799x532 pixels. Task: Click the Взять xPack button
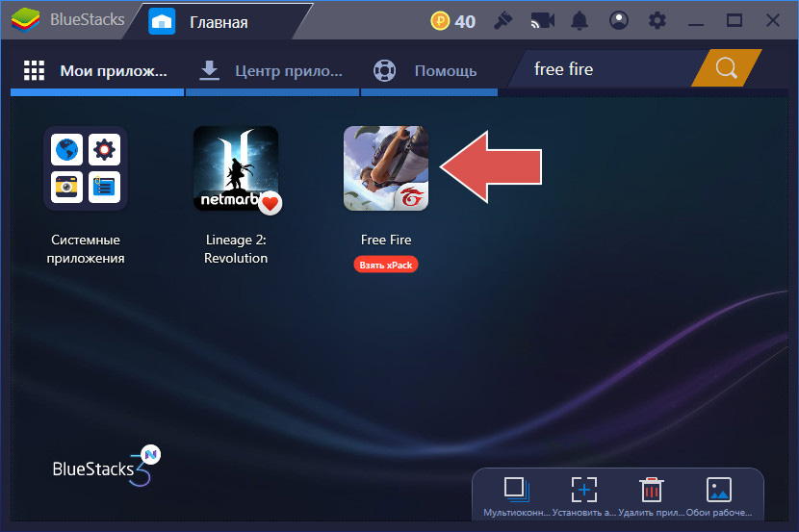(386, 265)
